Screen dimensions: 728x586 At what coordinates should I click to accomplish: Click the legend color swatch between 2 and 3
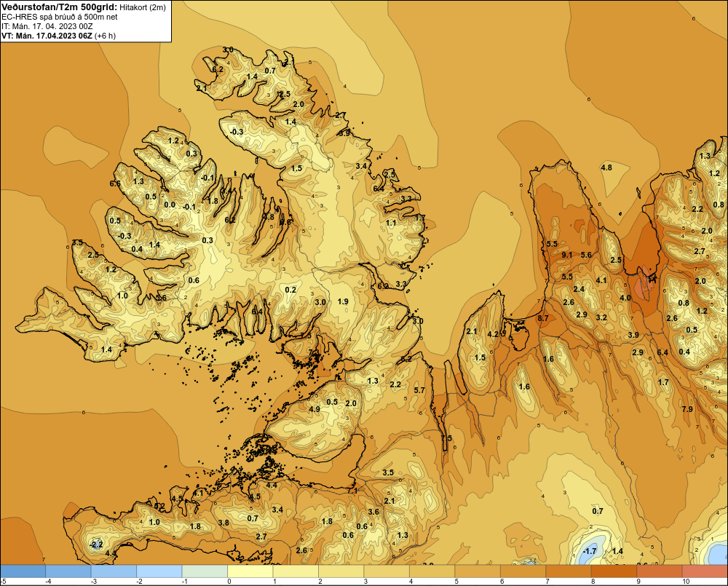[x=341, y=571]
